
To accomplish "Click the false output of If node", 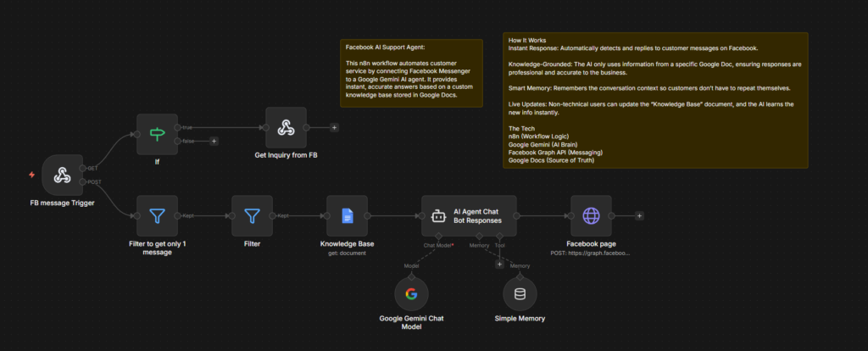I will [178, 142].
